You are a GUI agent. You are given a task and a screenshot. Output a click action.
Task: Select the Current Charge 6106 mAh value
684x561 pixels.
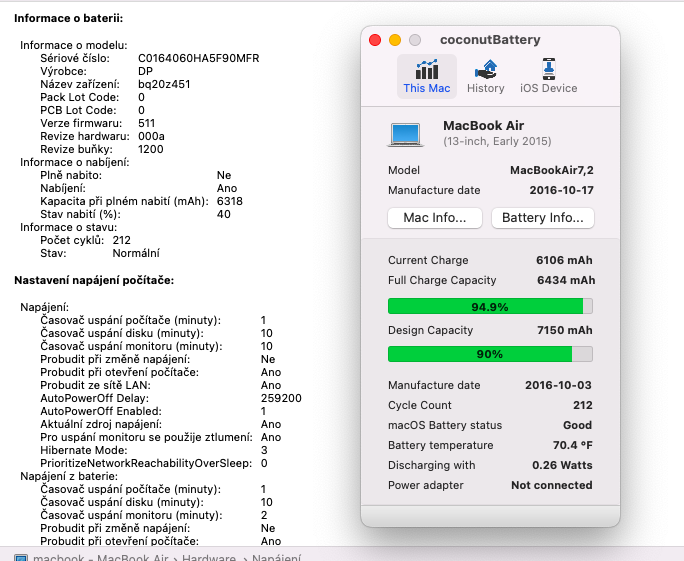click(564, 260)
